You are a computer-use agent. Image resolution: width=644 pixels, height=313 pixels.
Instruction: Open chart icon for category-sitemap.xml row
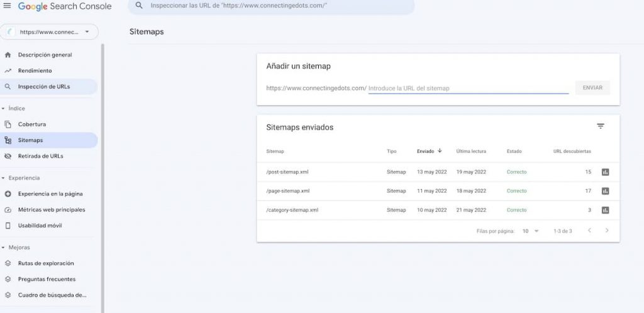point(605,210)
